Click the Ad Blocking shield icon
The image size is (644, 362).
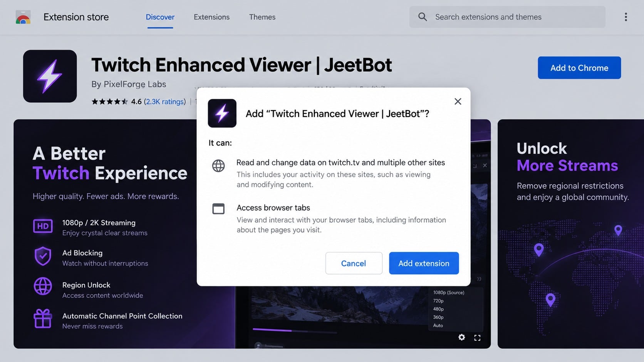click(x=43, y=256)
